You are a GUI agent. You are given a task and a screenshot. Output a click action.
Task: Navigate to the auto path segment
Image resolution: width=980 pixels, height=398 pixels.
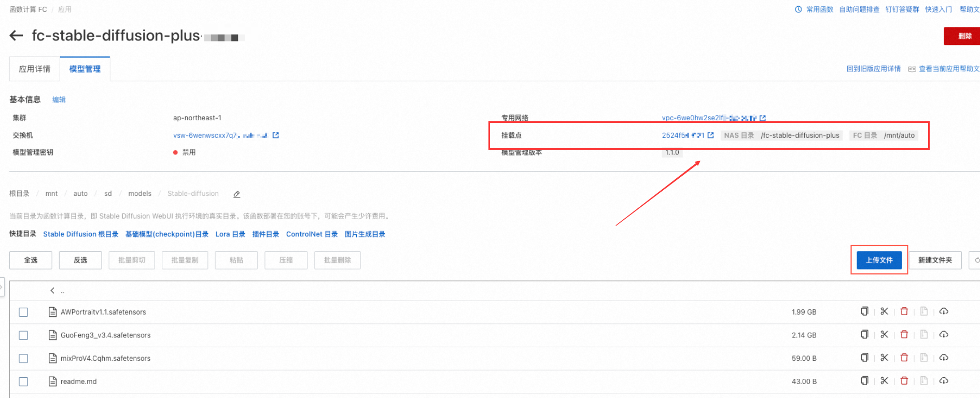point(80,193)
